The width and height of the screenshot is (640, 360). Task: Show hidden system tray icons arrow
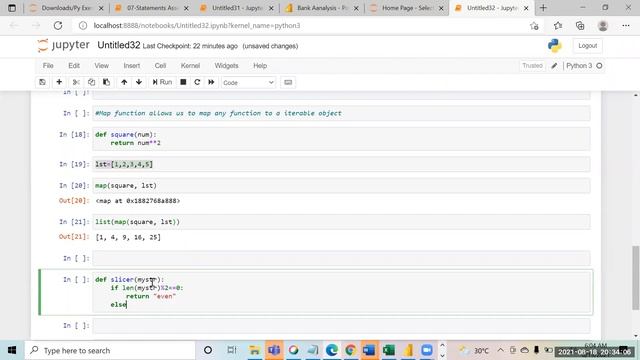click(500, 350)
